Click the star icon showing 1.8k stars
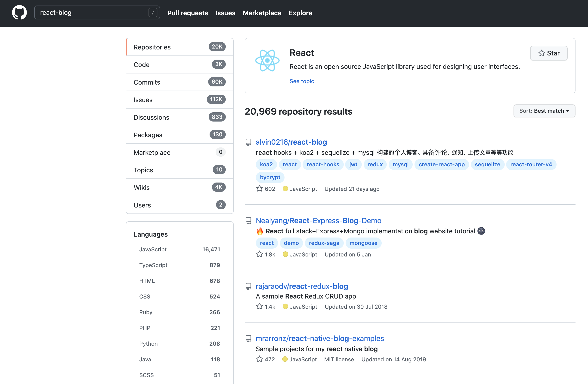The height and width of the screenshot is (384, 588). coord(259,254)
